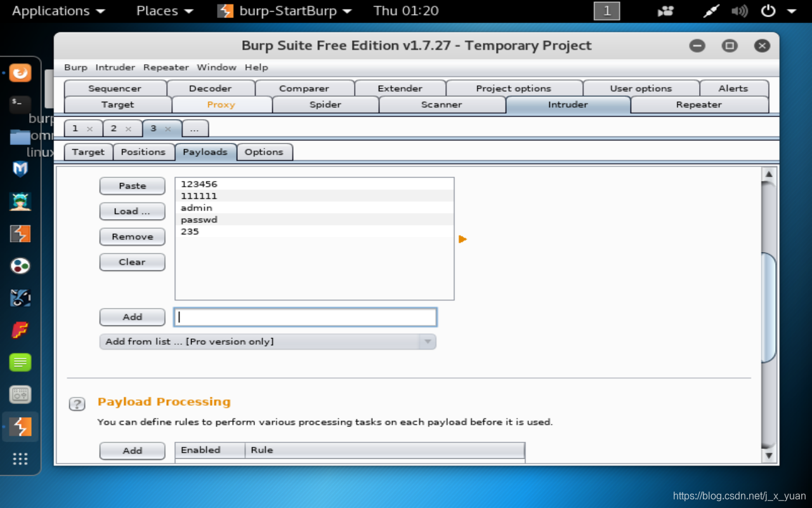Open the Files folder dock icon
812x508 pixels.
(20, 137)
